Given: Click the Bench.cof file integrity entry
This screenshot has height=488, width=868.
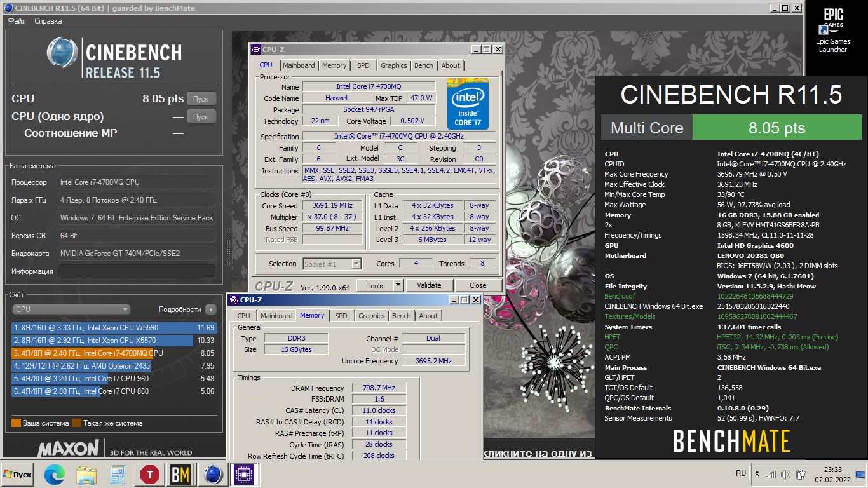Looking at the screenshot, I should (620, 296).
